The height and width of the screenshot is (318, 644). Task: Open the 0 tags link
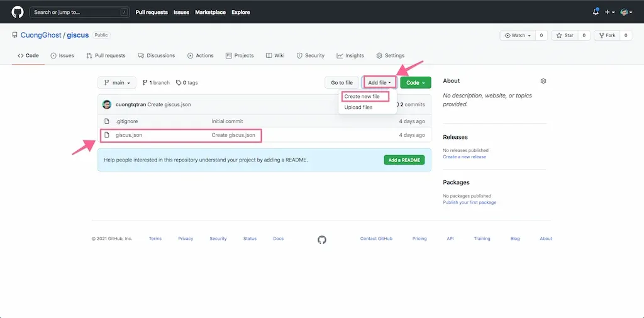coord(187,83)
